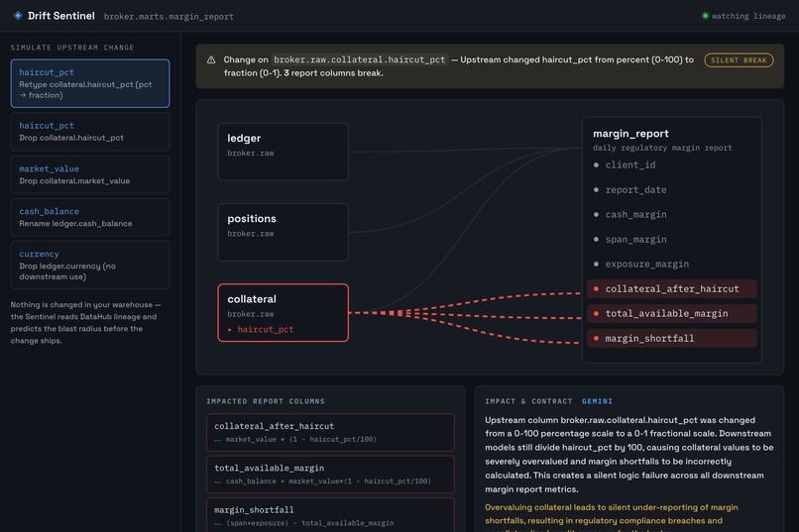Click the green watching lineage status dot
Image resolution: width=799 pixels, height=532 pixels.
705,16
